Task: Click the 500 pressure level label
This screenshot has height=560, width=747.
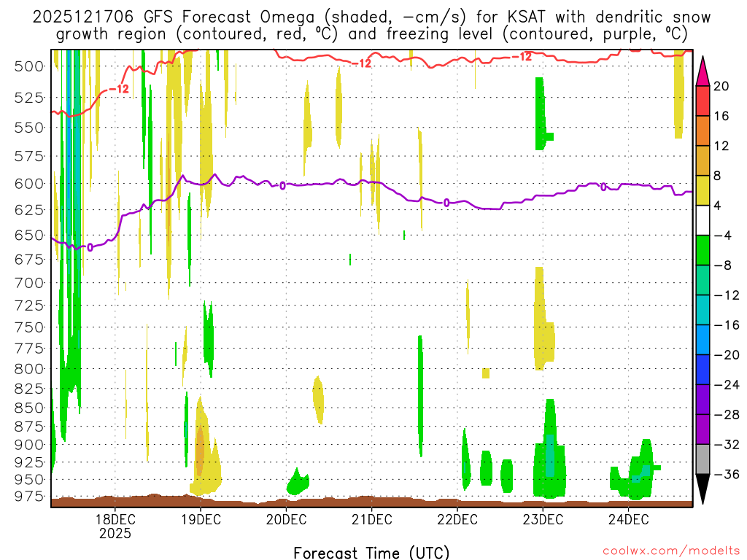Action: 29,66
